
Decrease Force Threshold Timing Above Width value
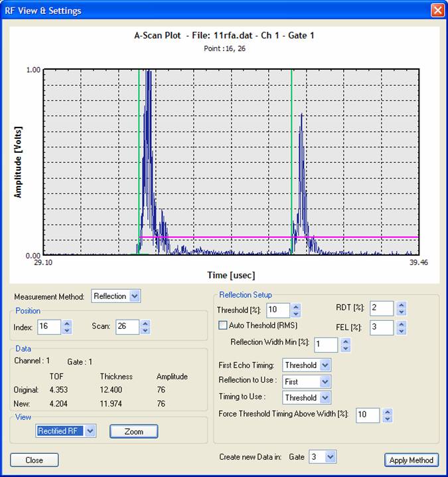(x=387, y=419)
